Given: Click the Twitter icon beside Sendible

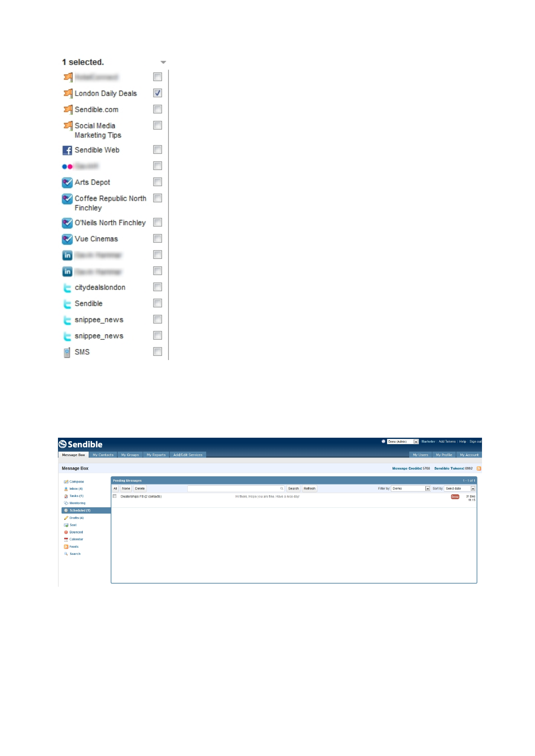Looking at the screenshot, I should 67,304.
